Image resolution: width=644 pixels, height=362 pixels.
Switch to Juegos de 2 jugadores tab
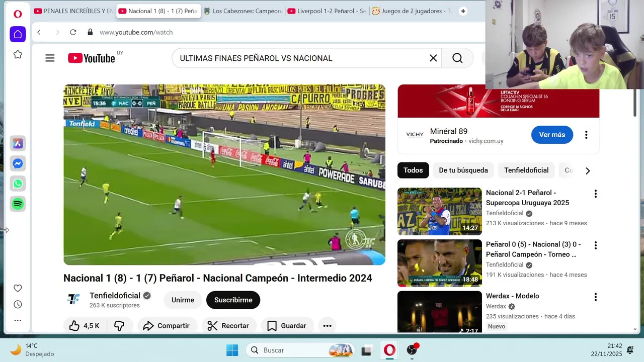coord(412,11)
